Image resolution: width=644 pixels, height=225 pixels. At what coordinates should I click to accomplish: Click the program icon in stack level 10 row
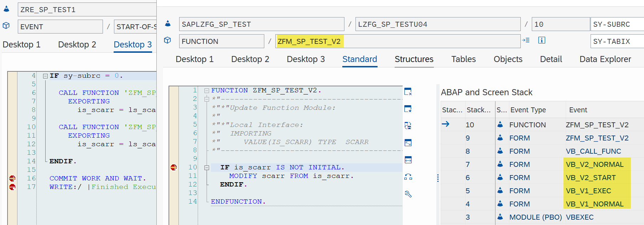point(500,124)
